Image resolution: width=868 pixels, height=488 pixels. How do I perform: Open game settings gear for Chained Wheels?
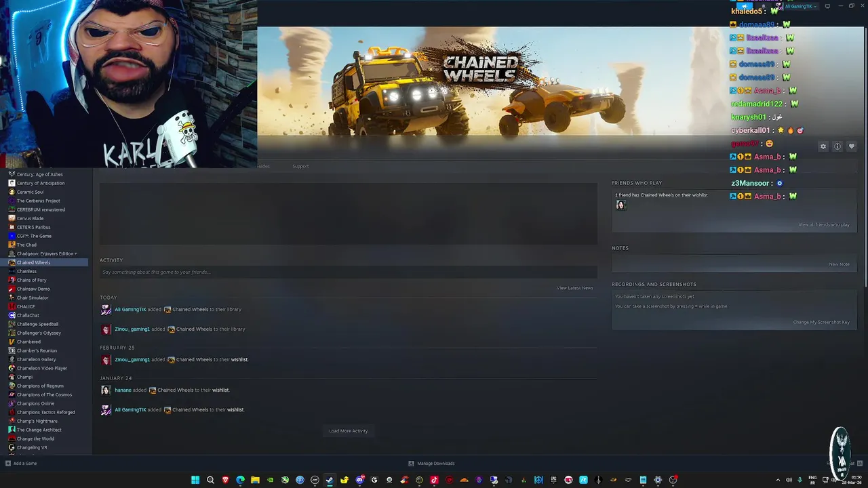coord(823,146)
